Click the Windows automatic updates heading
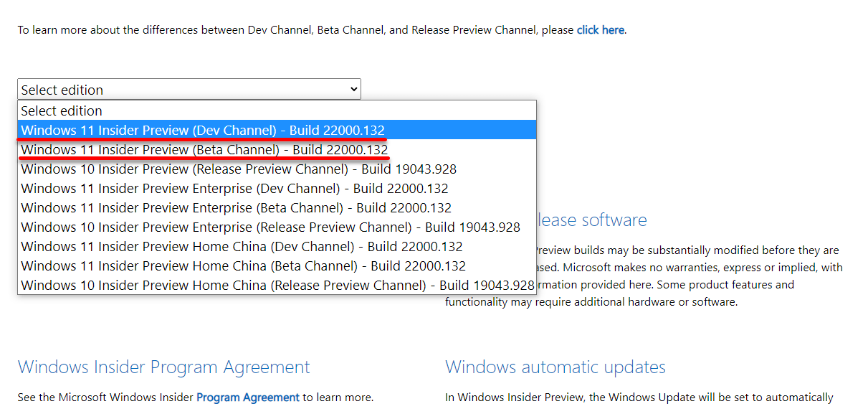The height and width of the screenshot is (409, 868). tap(555, 367)
